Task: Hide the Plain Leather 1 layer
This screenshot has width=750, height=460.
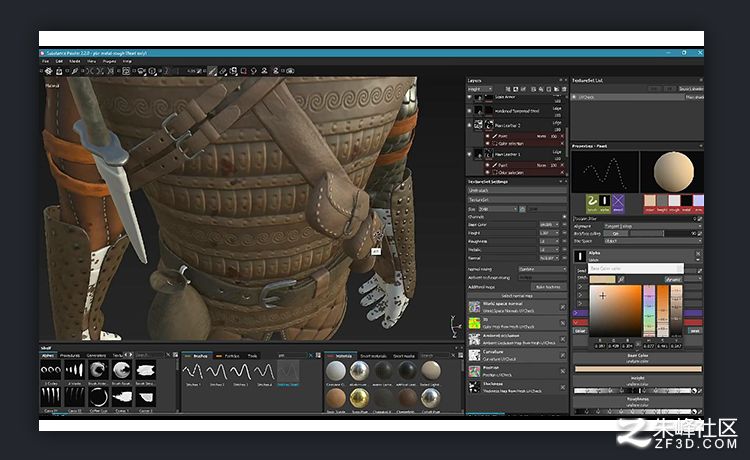Action: click(x=470, y=154)
